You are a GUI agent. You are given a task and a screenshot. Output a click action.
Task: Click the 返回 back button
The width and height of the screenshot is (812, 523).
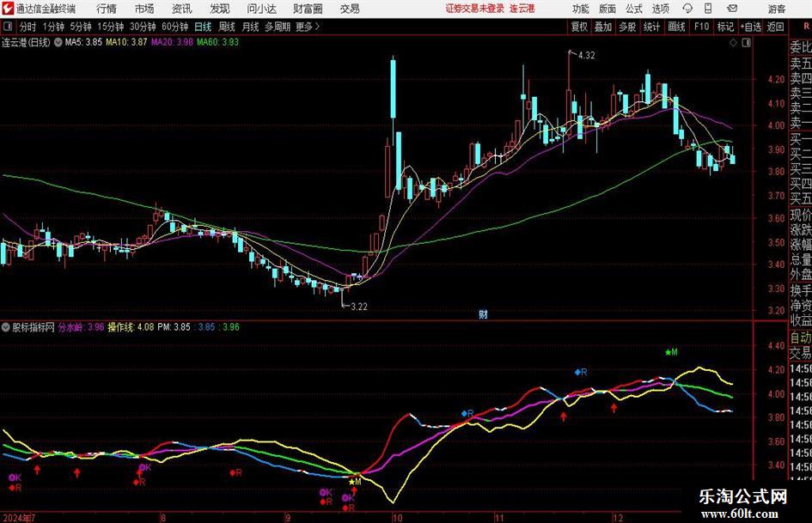[x=775, y=27]
